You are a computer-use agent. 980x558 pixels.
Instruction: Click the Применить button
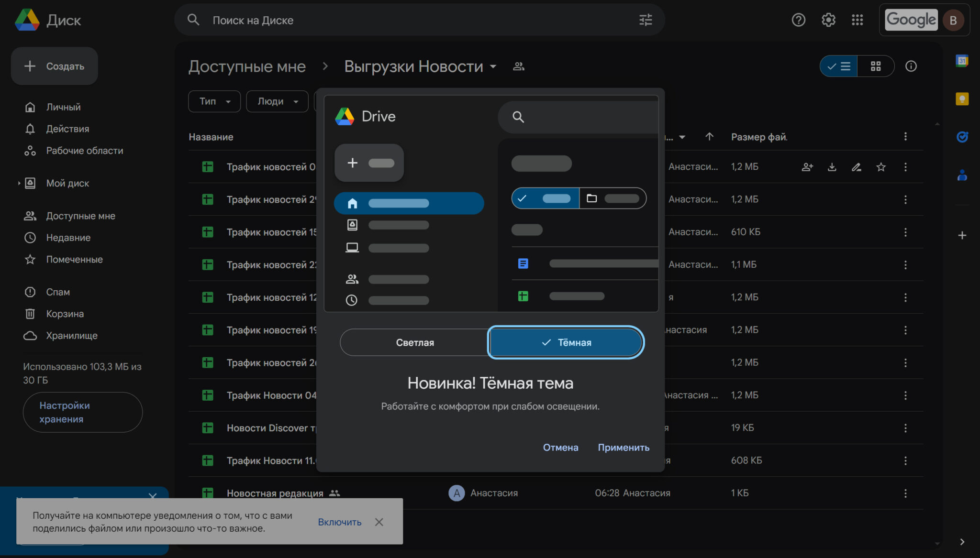pyautogui.click(x=623, y=448)
